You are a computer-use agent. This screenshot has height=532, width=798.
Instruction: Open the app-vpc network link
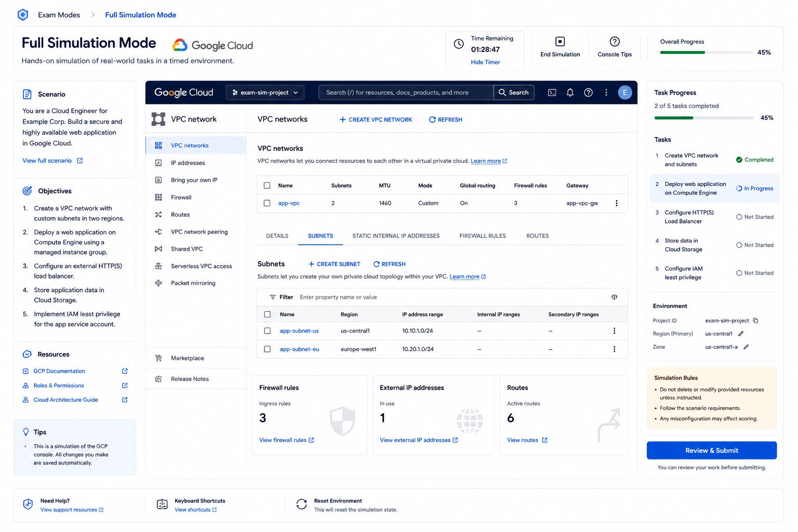click(x=289, y=203)
